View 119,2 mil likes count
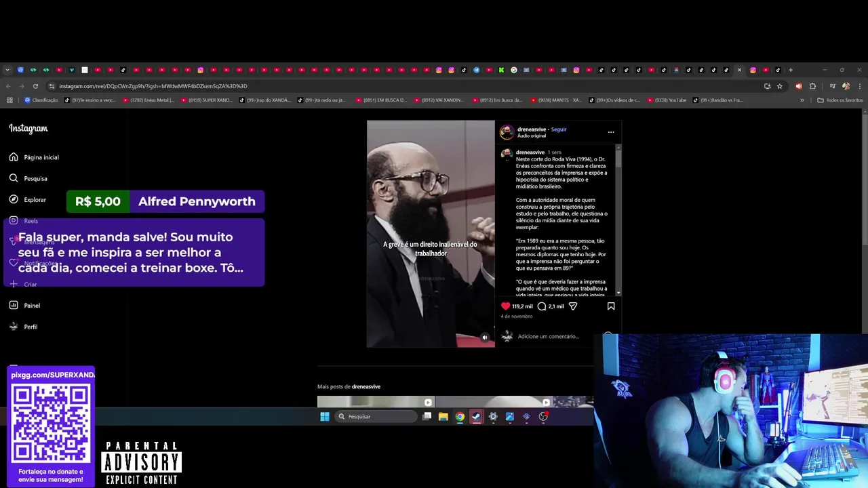This screenshot has width=868, height=488. click(522, 306)
